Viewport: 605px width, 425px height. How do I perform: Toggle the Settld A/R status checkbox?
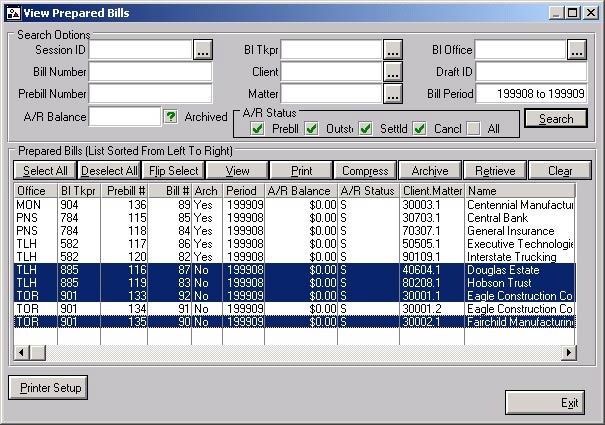pos(365,129)
